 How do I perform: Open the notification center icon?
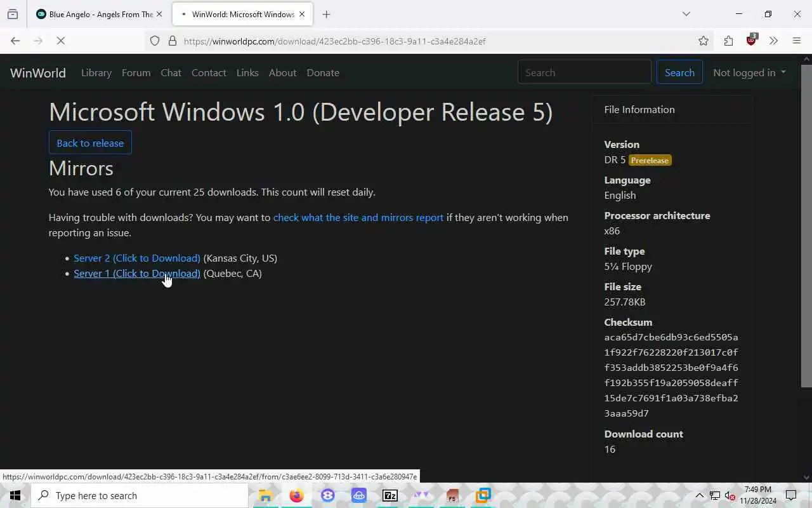click(791, 495)
